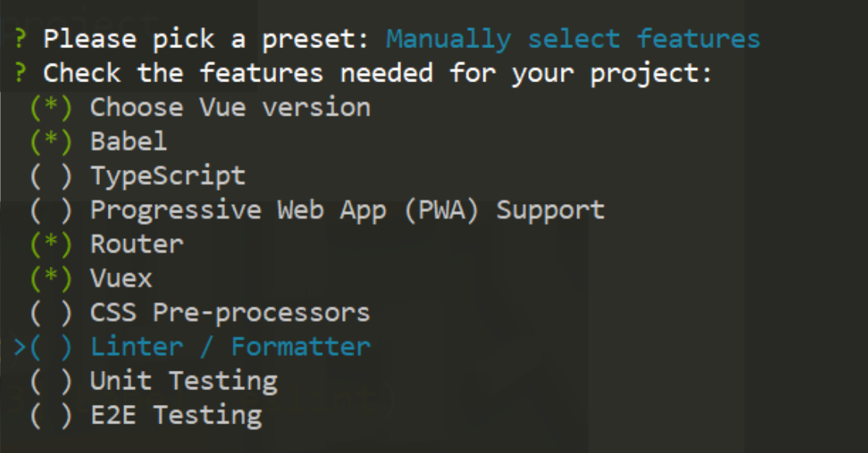Image resolution: width=868 pixels, height=453 pixels.
Task: Uncheck the Babel checkbox marker
Action: point(51,142)
